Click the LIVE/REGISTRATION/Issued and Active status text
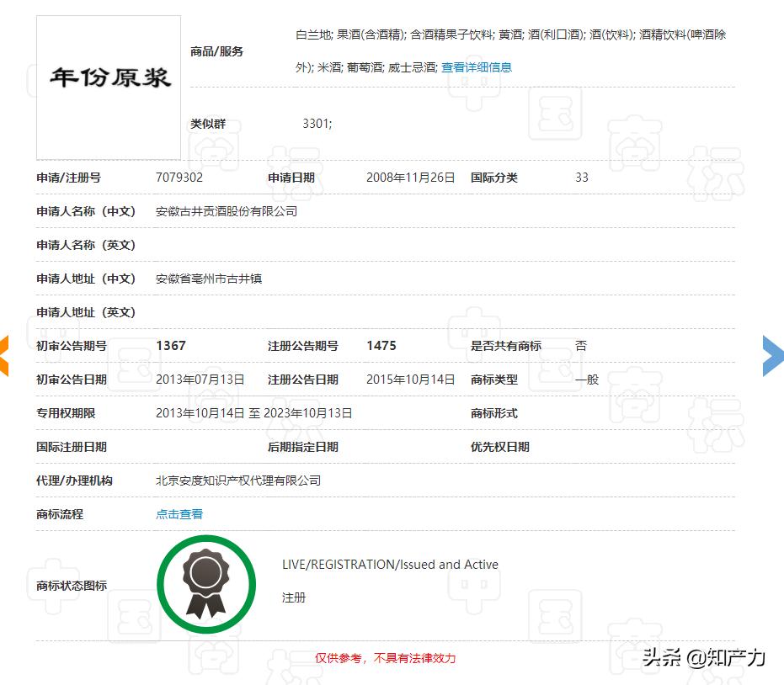Screen dimensions: 784x685 pos(390,565)
